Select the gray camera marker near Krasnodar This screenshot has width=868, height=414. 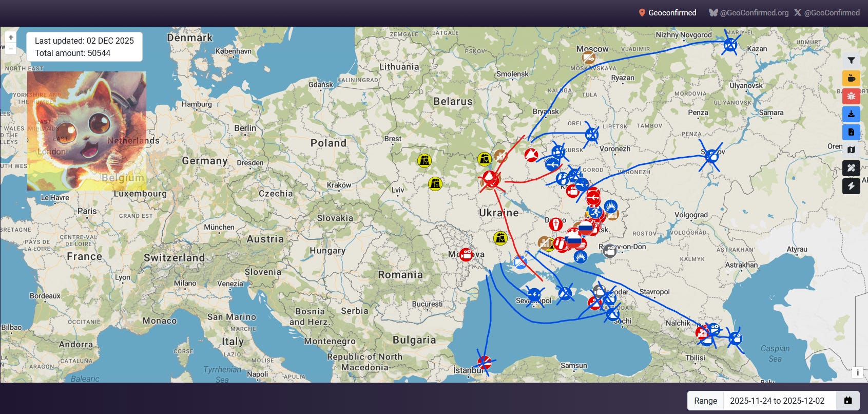599,291
